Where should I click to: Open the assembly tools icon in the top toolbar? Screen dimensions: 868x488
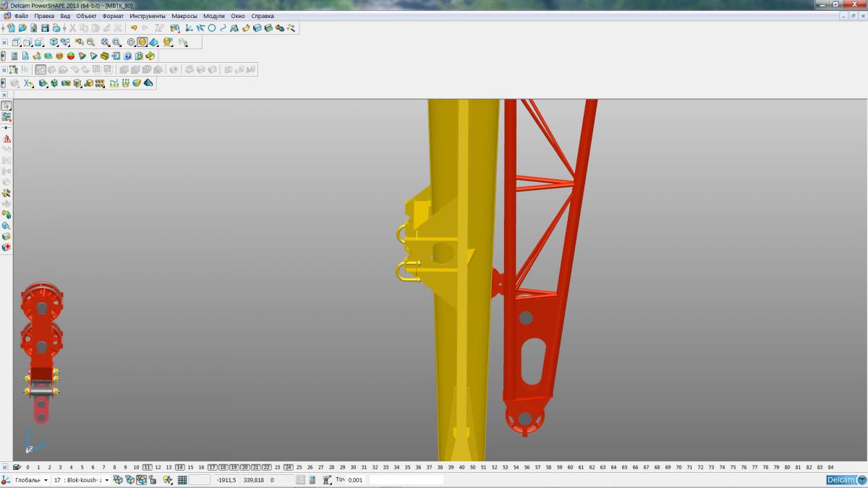(x=280, y=27)
